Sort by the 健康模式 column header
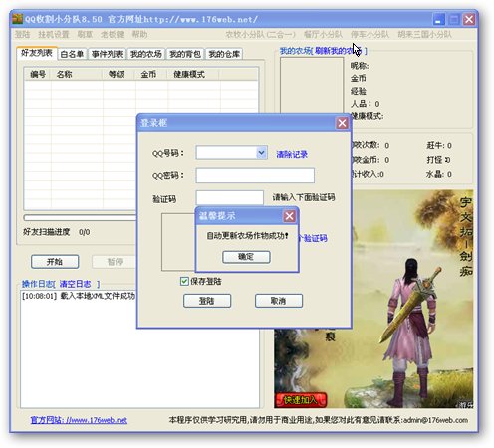 (x=193, y=74)
